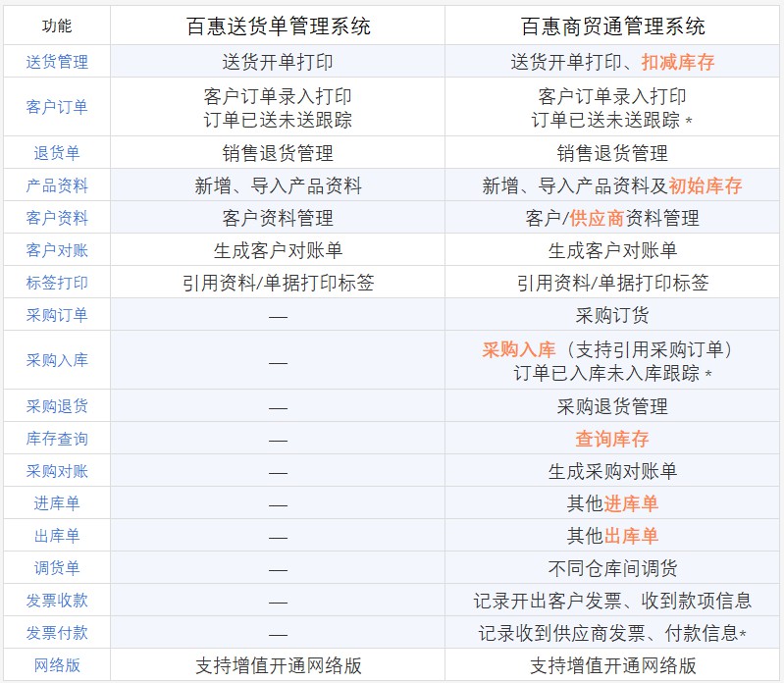Click the 采购退货管理 cell
Image resolution: width=784 pixels, height=683 pixels.
612,406
